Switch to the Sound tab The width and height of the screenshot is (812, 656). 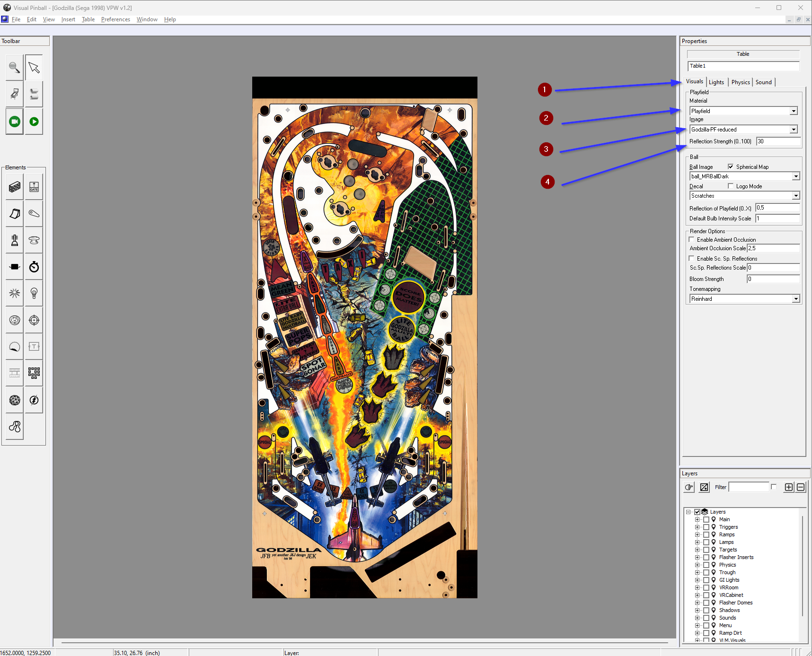point(763,82)
